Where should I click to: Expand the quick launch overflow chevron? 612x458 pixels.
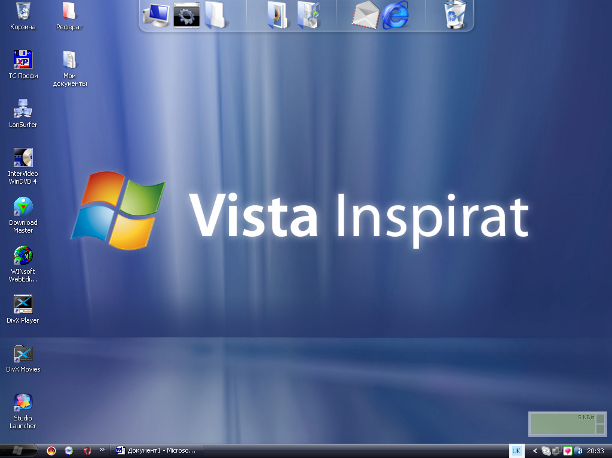point(102,450)
